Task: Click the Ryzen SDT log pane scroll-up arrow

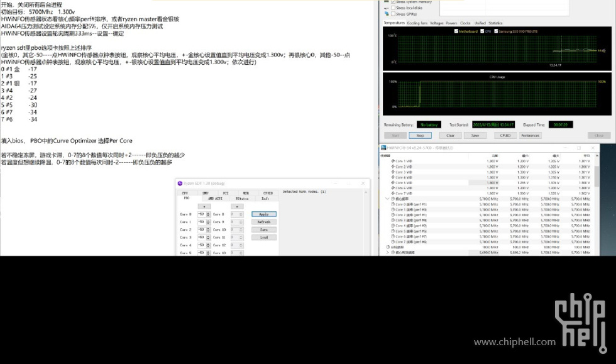Action: (x=366, y=192)
